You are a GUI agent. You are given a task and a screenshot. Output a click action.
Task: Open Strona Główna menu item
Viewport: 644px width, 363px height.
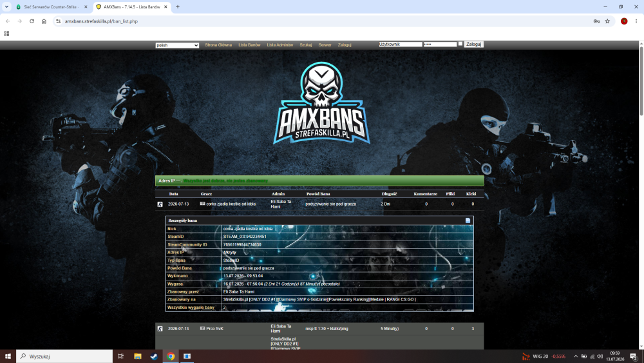[218, 44]
